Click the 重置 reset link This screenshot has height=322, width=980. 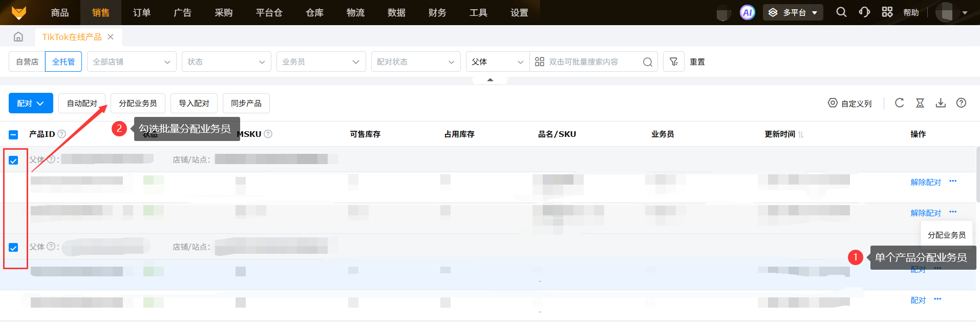pos(697,62)
